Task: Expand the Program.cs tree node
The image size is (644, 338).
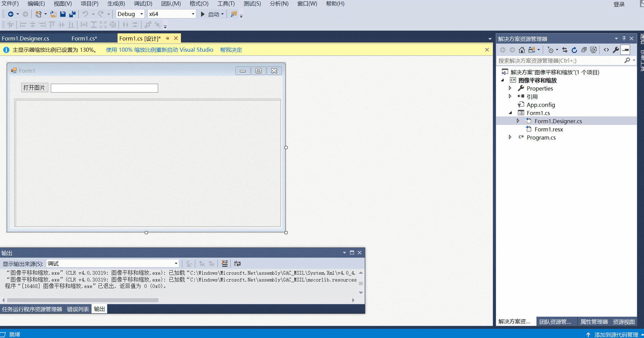Action: point(510,137)
